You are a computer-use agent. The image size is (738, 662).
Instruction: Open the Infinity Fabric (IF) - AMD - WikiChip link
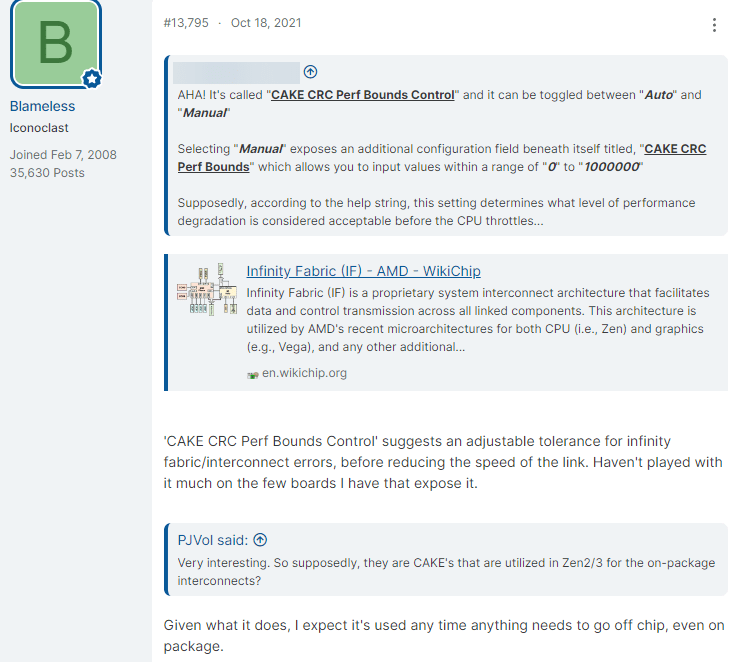pos(363,271)
